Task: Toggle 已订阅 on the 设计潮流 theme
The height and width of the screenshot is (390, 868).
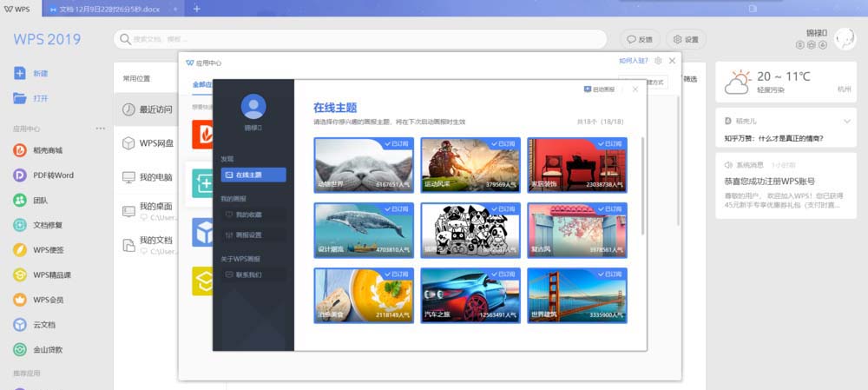Action: click(397, 208)
